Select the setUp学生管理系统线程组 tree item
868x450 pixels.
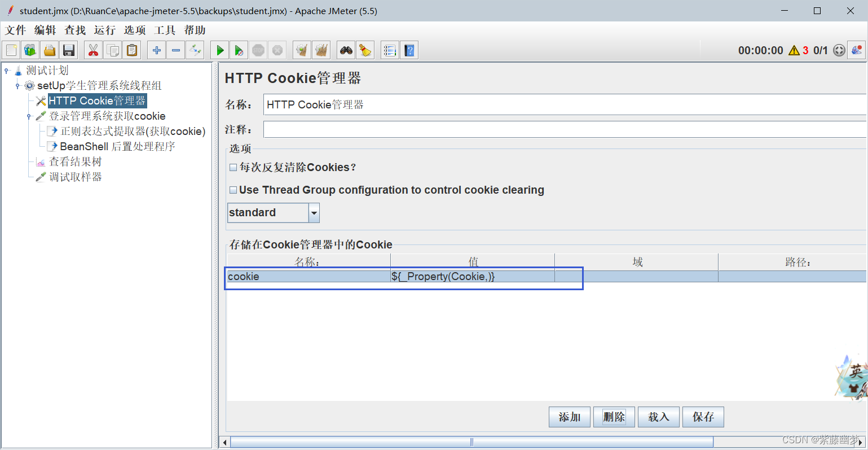(99, 86)
